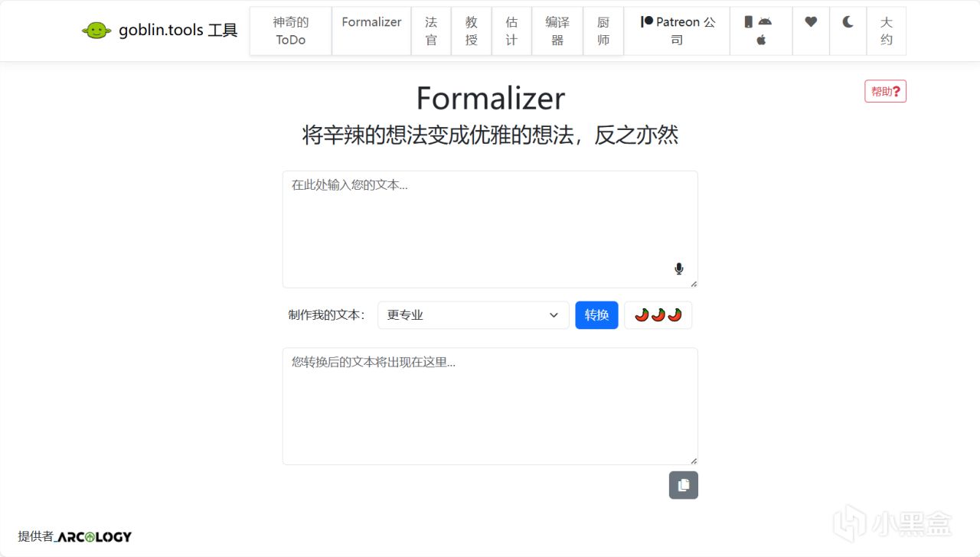Open the 厨师 tab
The height and width of the screenshot is (557, 980).
(x=603, y=31)
